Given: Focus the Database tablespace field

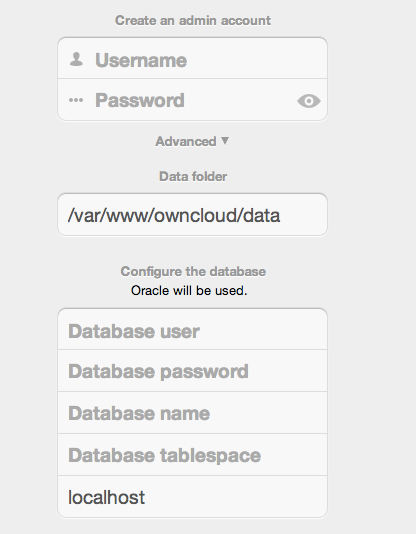Looking at the screenshot, I should pyautogui.click(x=192, y=455).
